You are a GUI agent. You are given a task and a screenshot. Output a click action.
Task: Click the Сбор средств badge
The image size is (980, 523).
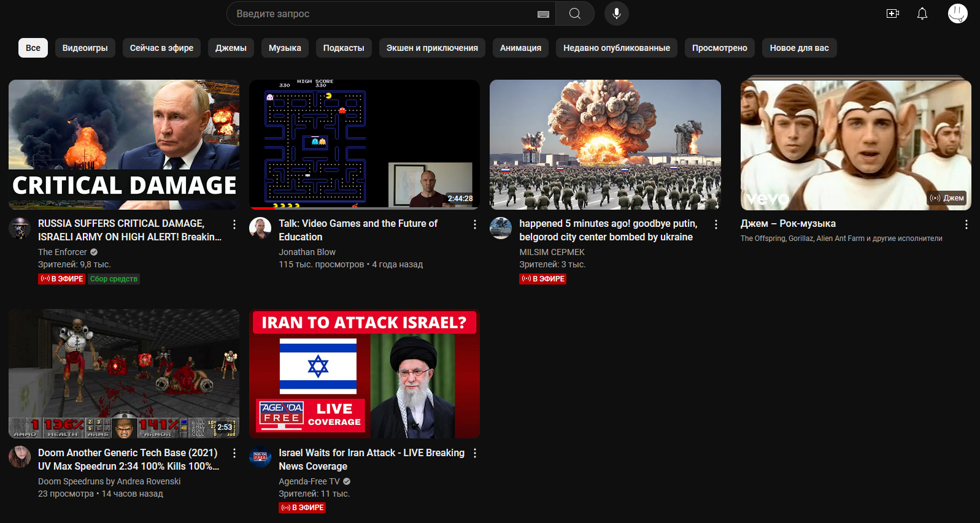114,279
